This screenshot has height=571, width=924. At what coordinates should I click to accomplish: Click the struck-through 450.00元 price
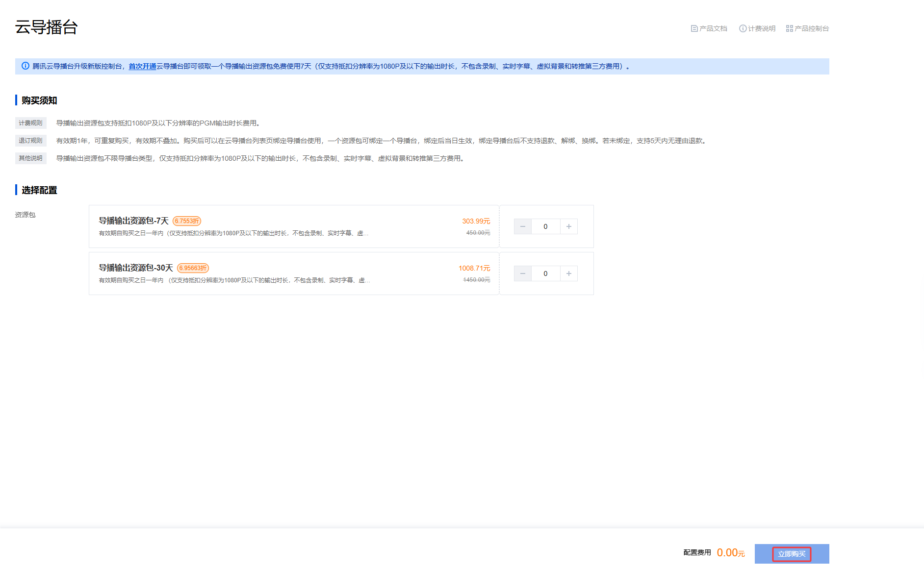point(478,233)
